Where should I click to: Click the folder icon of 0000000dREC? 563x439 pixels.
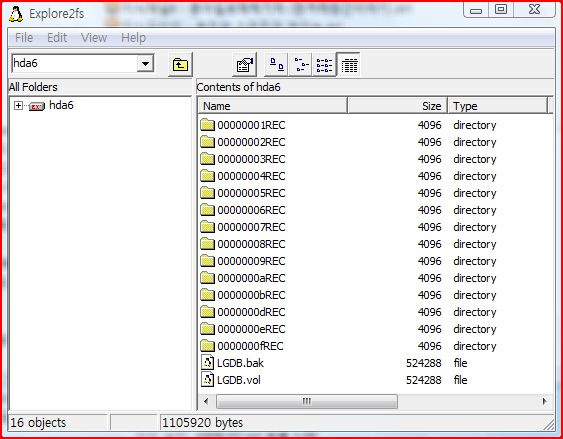[207, 312]
